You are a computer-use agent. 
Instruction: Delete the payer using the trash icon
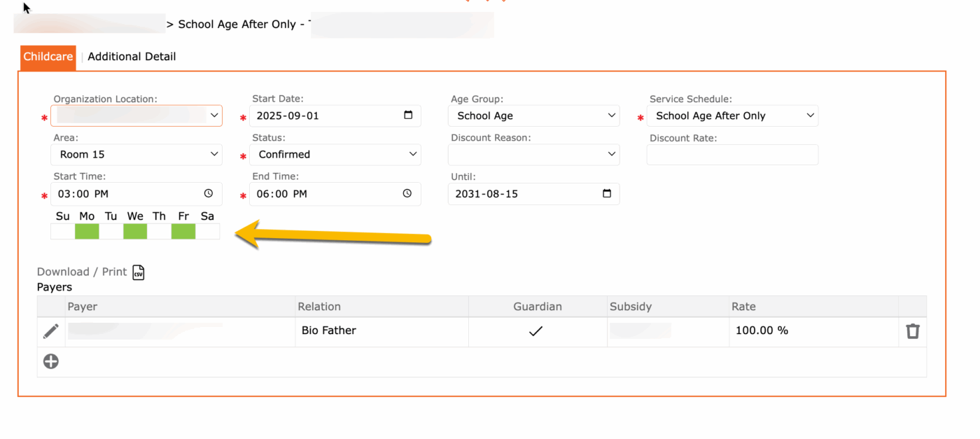[912, 331]
